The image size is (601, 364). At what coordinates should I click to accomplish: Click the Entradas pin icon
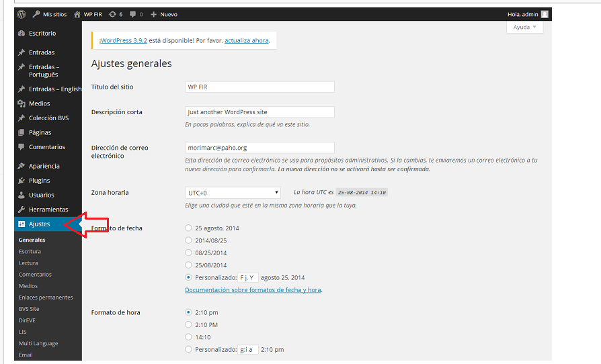[x=22, y=52]
